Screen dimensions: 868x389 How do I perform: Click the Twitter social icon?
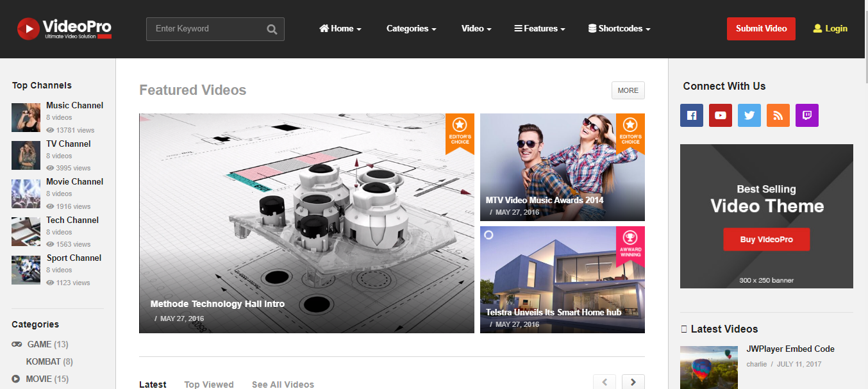pyautogui.click(x=749, y=115)
